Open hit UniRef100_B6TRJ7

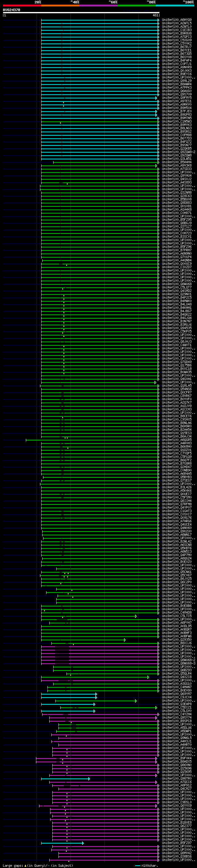point(177,47)
